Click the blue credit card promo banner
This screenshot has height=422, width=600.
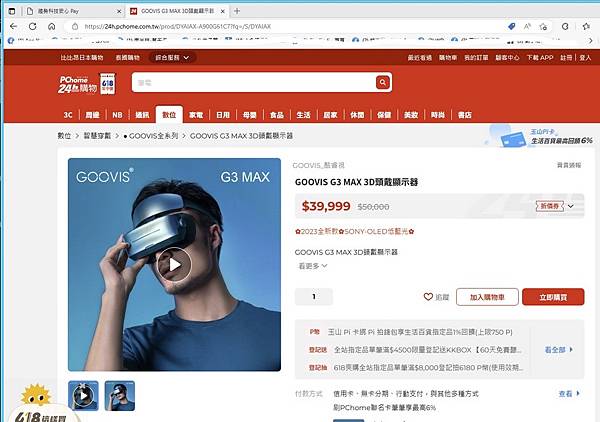[x=540, y=136]
